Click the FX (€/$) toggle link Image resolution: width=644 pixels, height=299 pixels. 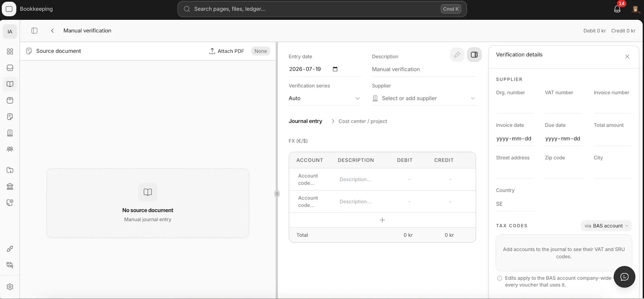pyautogui.click(x=298, y=141)
